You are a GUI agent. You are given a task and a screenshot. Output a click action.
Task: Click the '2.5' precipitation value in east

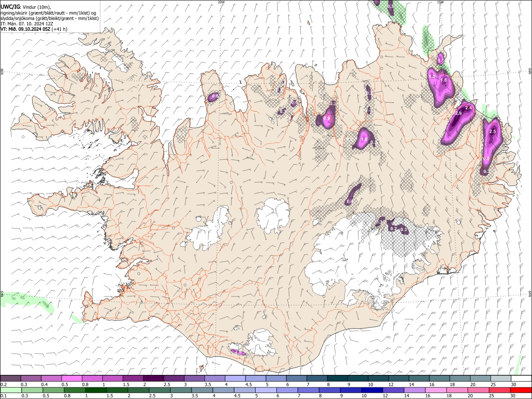coord(493,131)
